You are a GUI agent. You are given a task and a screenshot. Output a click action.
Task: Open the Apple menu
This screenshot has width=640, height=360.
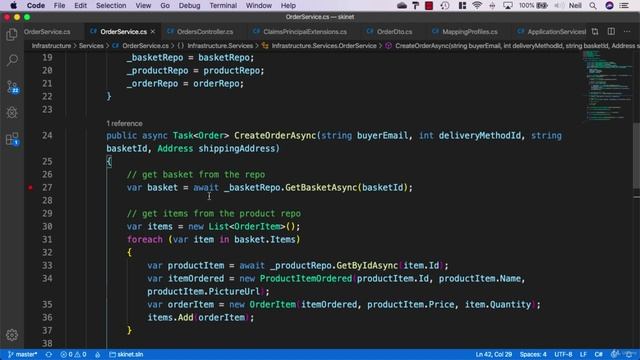click(x=13, y=5)
